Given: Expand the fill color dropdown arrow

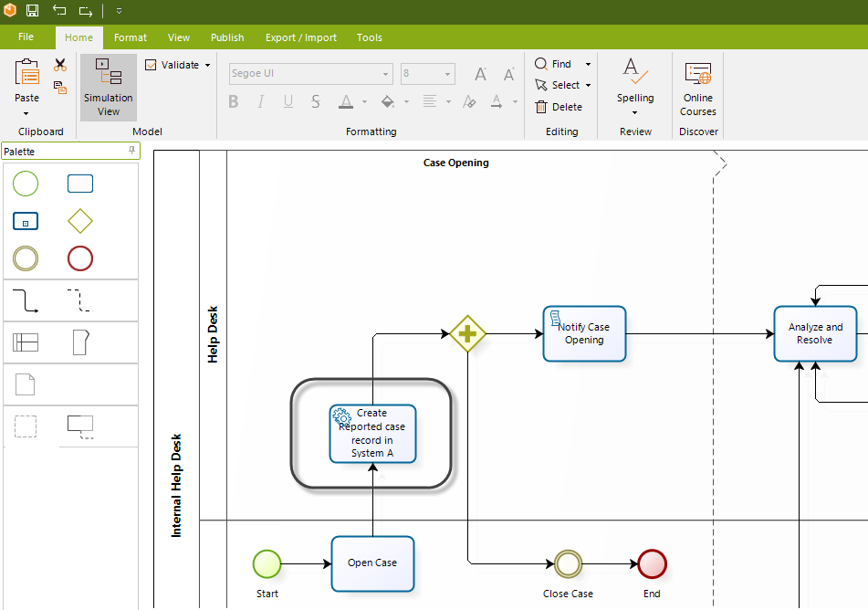Looking at the screenshot, I should click(x=406, y=102).
